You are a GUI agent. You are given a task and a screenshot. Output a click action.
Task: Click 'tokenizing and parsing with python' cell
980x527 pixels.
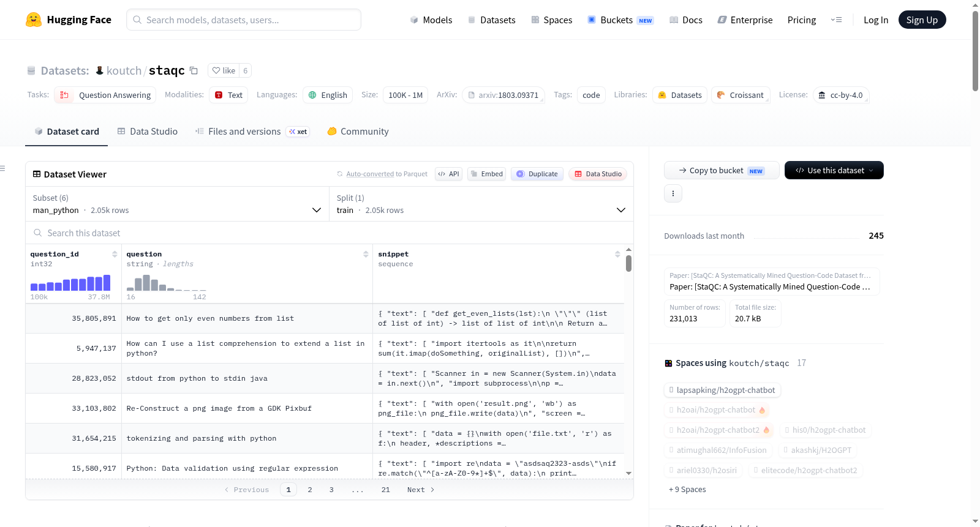coord(247,438)
